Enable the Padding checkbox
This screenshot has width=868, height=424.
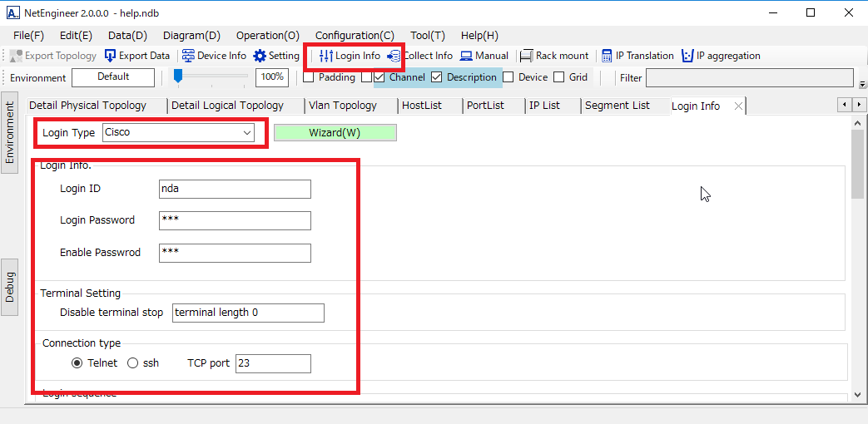click(309, 77)
